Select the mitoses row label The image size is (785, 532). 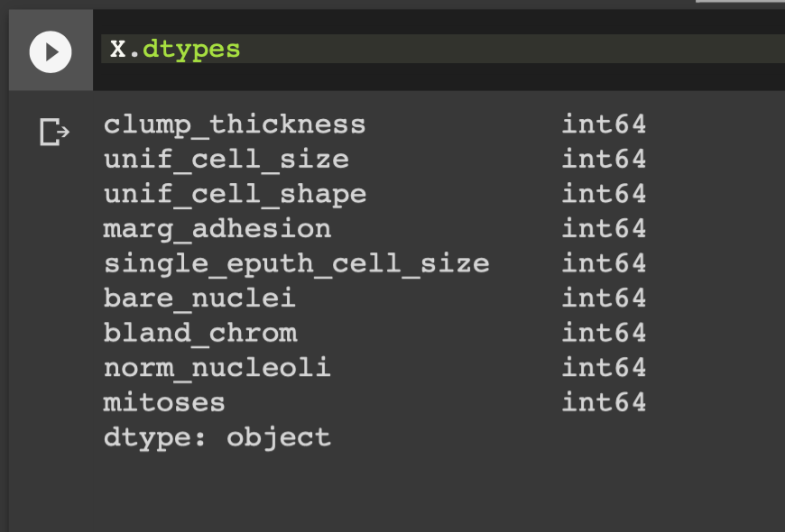coord(164,403)
